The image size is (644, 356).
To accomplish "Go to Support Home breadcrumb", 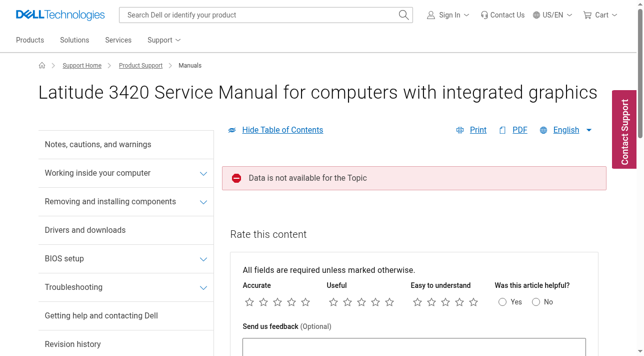I will click(x=82, y=66).
